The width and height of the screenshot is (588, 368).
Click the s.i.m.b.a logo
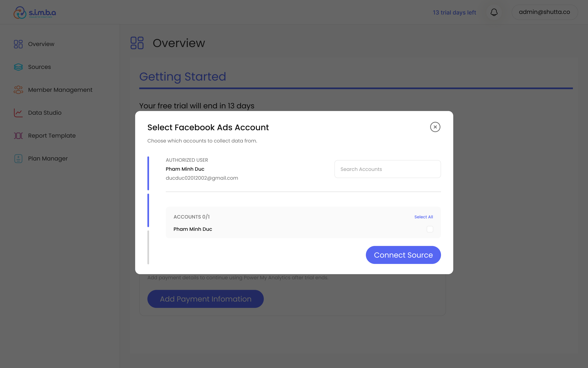point(35,12)
